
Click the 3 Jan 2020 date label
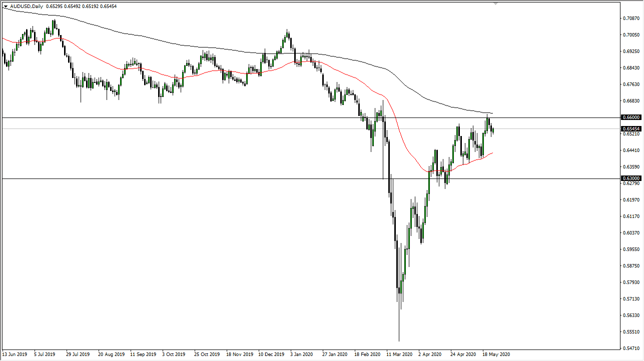pyautogui.click(x=303, y=353)
